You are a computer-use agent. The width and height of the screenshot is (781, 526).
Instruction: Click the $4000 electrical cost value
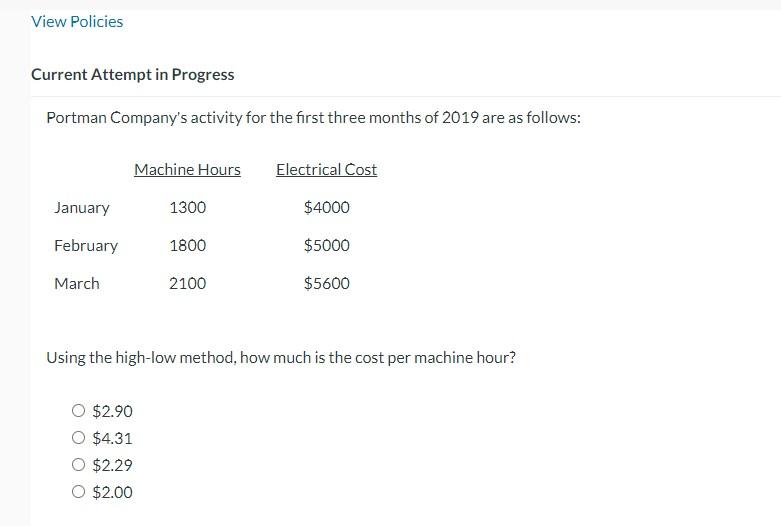pos(326,207)
